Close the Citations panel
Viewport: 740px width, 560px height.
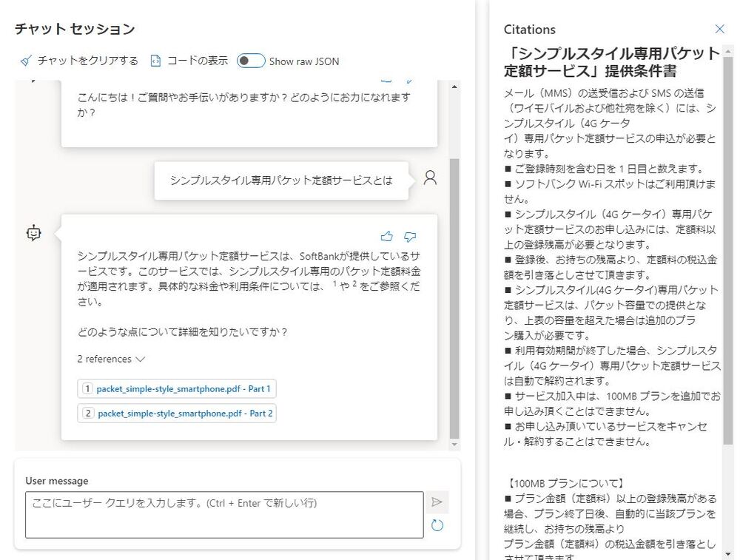[719, 29]
